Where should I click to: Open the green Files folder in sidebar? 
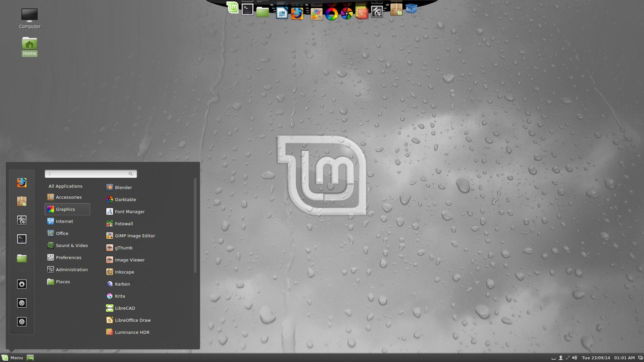coord(21,258)
